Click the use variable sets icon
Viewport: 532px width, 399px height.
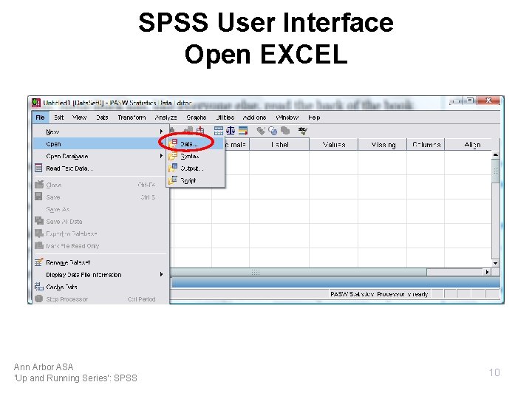click(273, 131)
